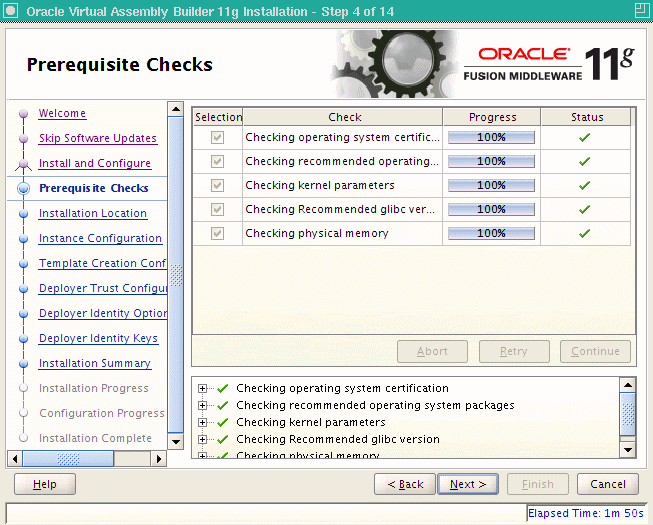Click the Back button
Screen dimensions: 653x525
pos(405,484)
